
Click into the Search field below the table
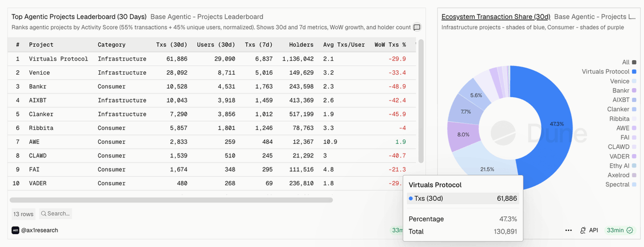(x=56, y=213)
